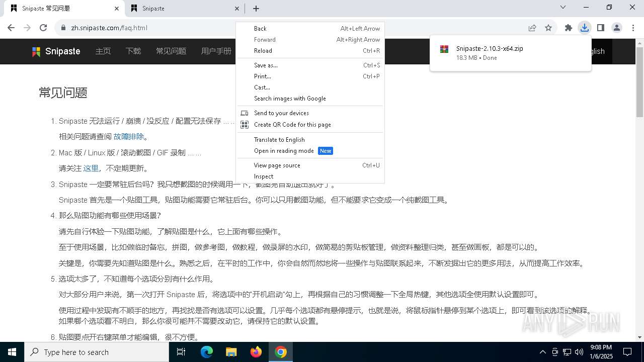This screenshot has height=362, width=644.
Task: Click the reload page icon
Action: pyautogui.click(x=43, y=28)
